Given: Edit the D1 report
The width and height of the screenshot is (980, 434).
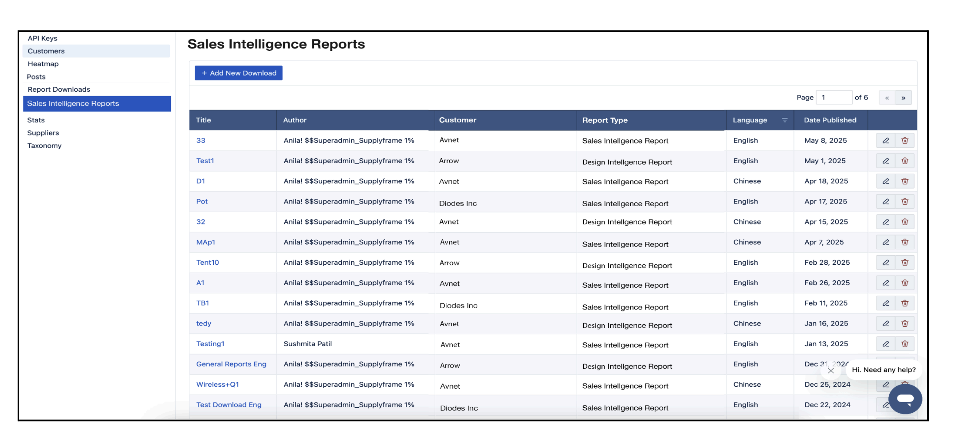Looking at the screenshot, I should click(886, 181).
